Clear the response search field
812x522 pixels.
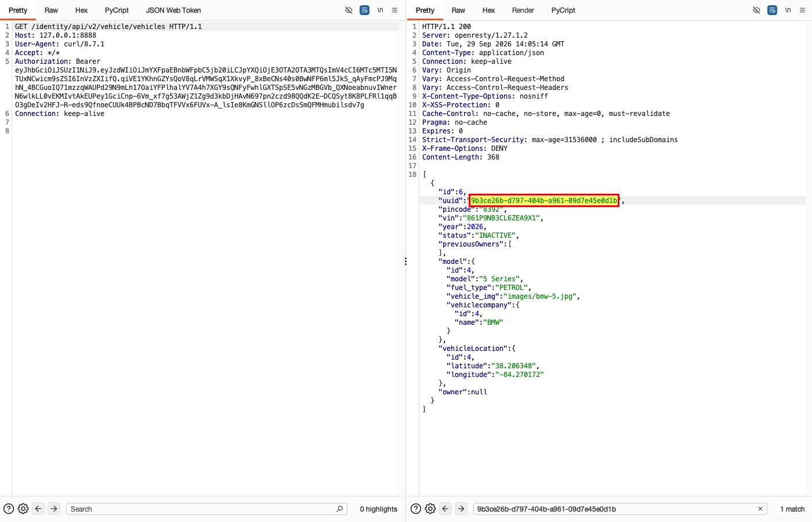pyautogui.click(x=760, y=509)
